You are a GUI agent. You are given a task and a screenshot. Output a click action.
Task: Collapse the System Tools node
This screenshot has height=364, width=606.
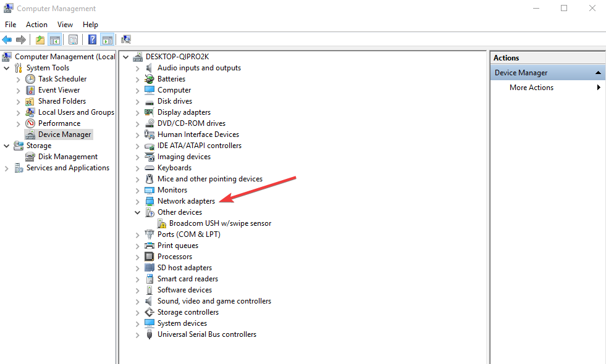coord(7,68)
